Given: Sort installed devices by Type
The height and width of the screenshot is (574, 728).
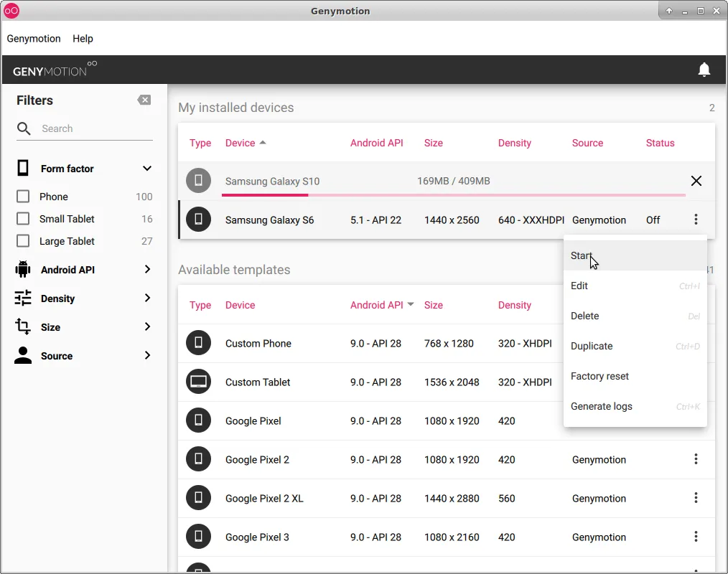Looking at the screenshot, I should click(200, 143).
